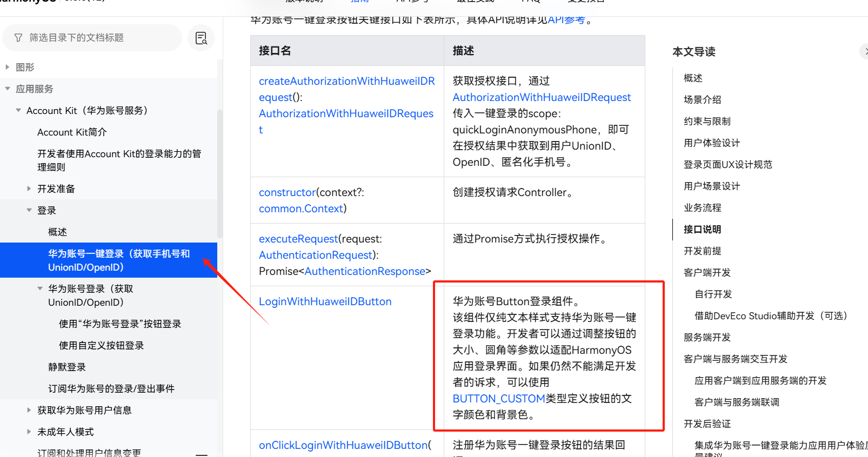The image size is (868, 457).
Task: Jump to 接口说明 section
Action: tap(703, 229)
